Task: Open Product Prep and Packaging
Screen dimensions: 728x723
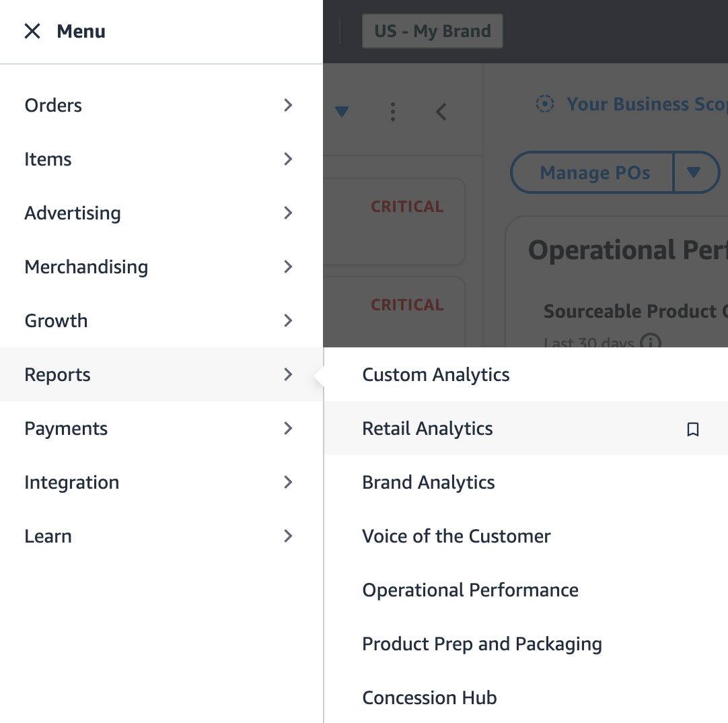Action: 526,644
